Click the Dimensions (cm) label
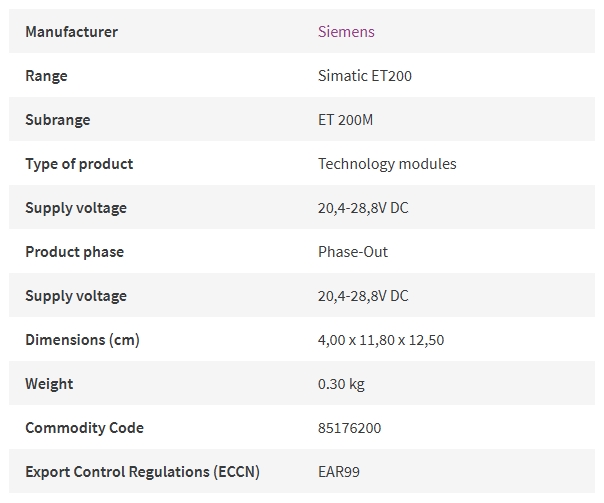This screenshot has width=604, height=503. click(82, 340)
